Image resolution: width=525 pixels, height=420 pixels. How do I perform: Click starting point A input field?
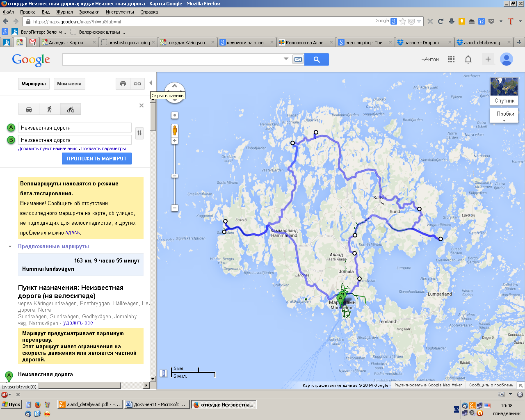pos(75,128)
